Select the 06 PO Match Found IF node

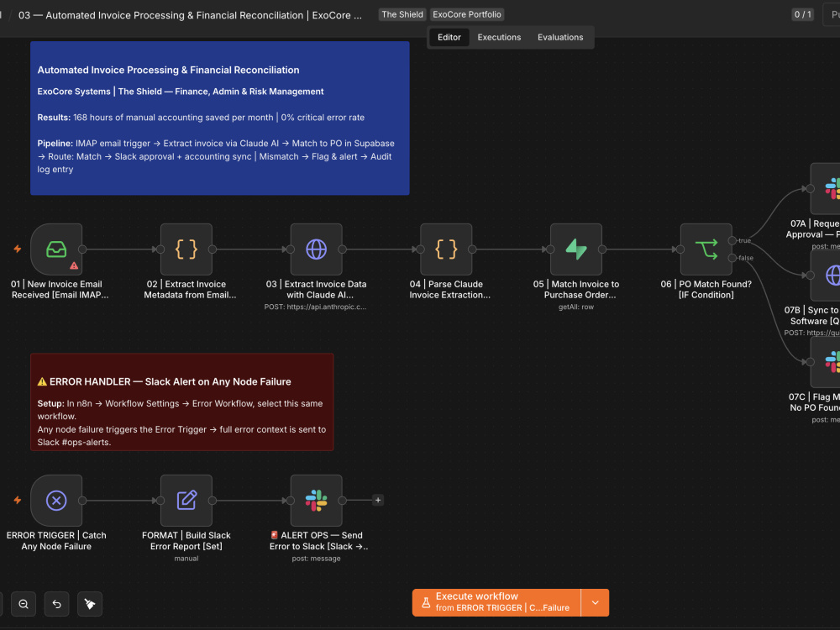706,249
